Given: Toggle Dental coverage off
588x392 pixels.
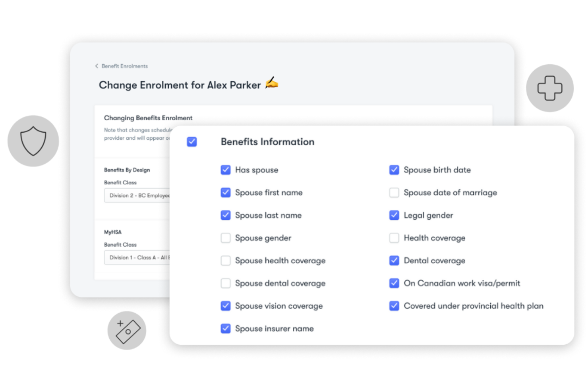Looking at the screenshot, I should pos(394,261).
